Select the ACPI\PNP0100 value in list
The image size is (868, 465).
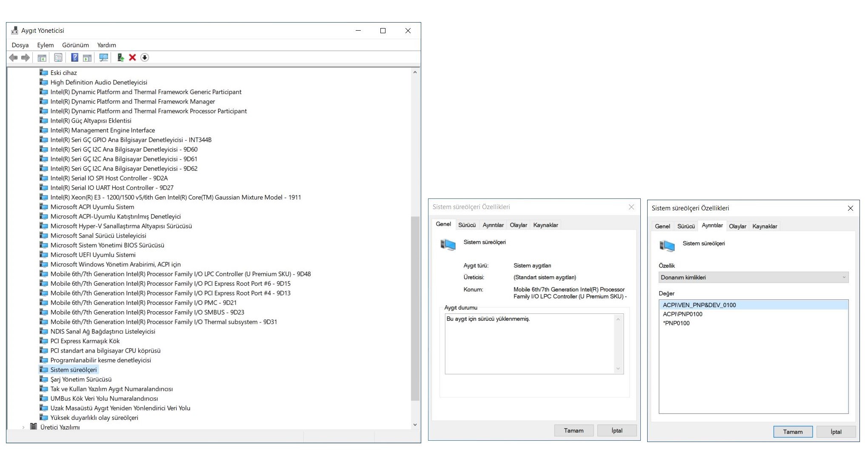682,314
